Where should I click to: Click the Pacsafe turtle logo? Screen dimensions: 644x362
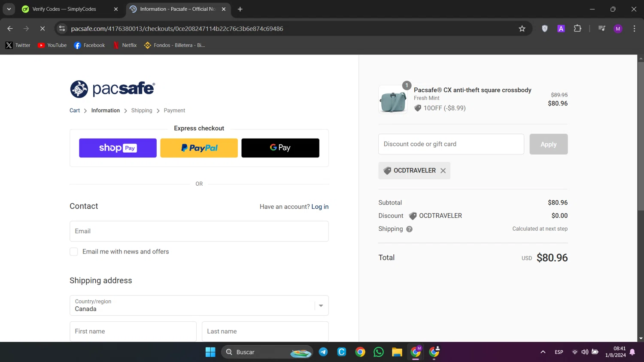(x=79, y=89)
